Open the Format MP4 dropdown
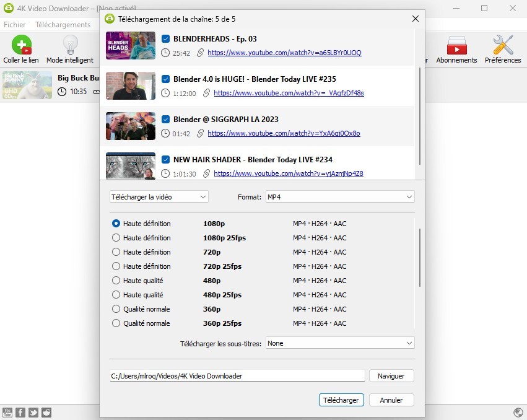 pos(339,196)
